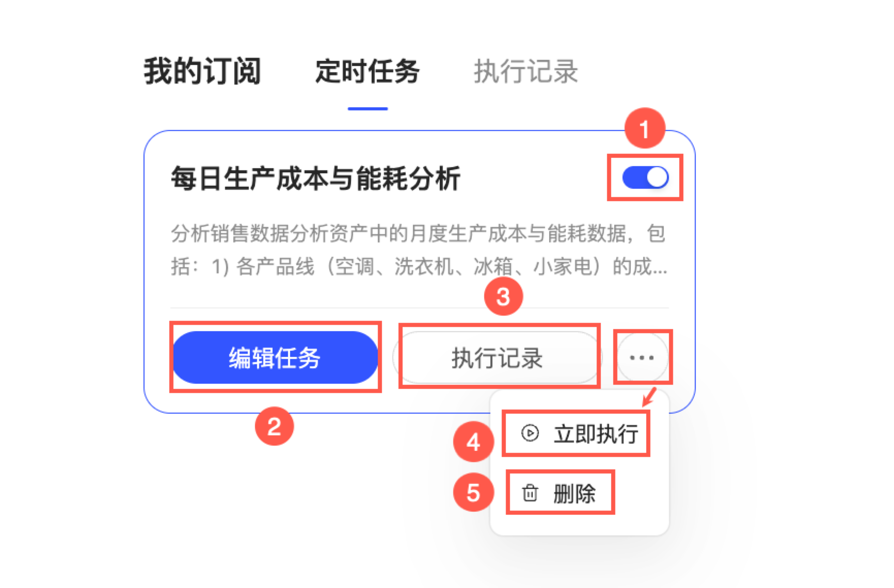Image resolution: width=894 pixels, height=588 pixels.
Task: Click the red circled number 1 badge
Action: click(645, 128)
